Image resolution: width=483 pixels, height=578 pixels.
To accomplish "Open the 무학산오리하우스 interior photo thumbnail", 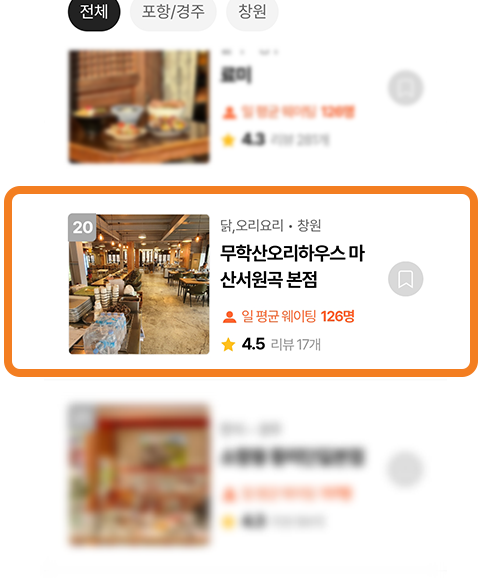I will coord(139,284).
